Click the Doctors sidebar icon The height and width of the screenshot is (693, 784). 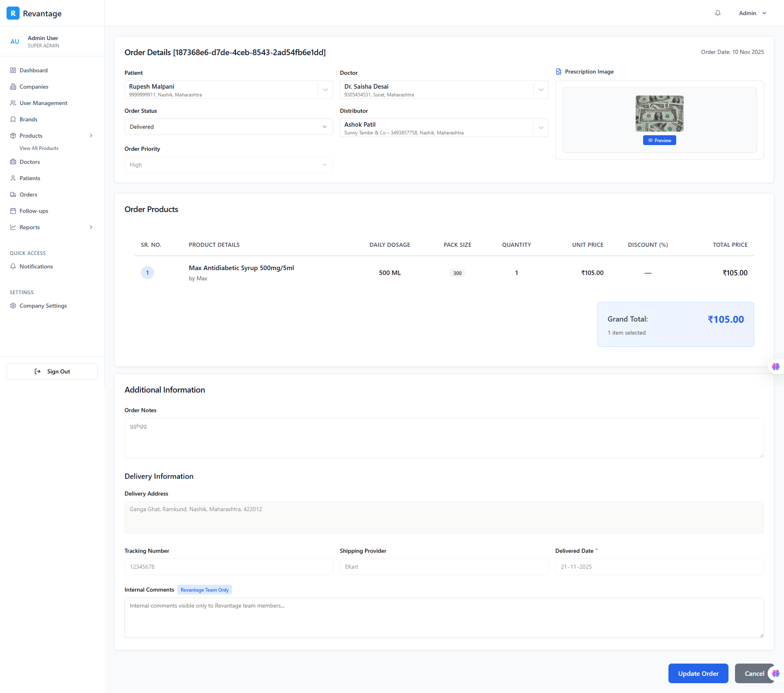click(13, 162)
